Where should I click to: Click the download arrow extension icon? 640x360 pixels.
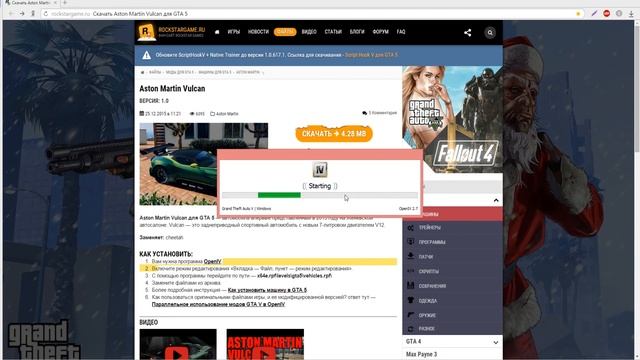coord(631,14)
